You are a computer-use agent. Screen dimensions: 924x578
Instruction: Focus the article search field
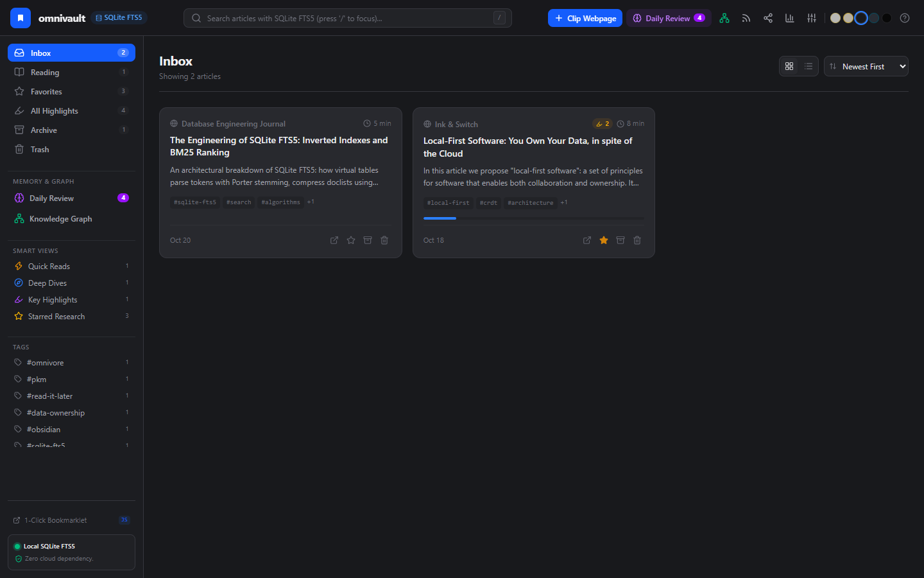pos(348,18)
